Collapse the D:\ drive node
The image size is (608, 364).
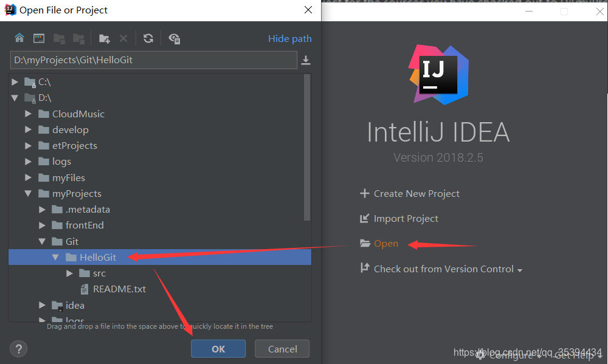(15, 98)
